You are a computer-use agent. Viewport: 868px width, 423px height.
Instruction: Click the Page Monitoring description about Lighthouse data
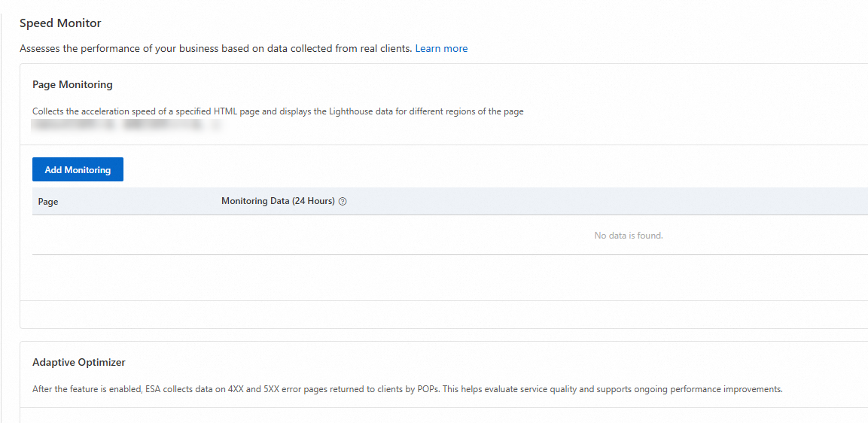coord(278,111)
